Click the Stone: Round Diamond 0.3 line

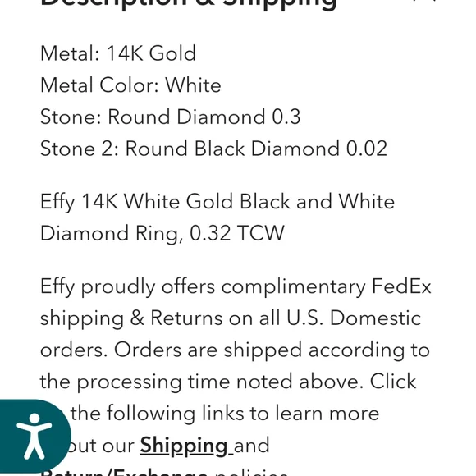171,117
